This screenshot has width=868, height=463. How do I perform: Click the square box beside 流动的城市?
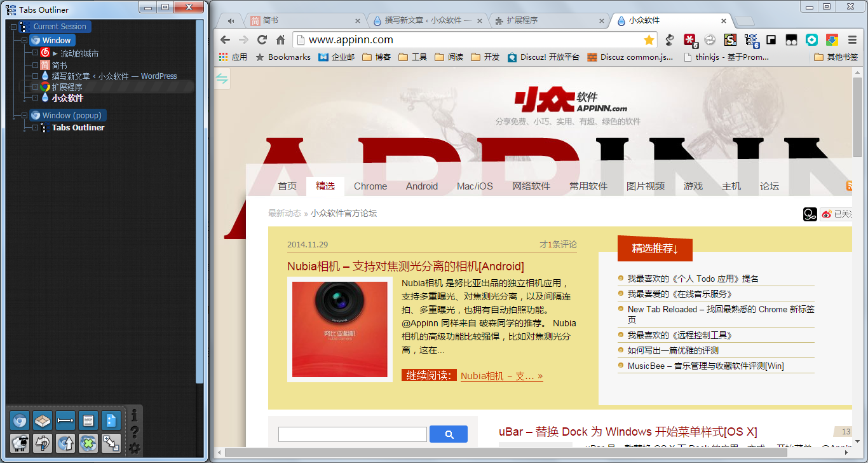tap(36, 53)
